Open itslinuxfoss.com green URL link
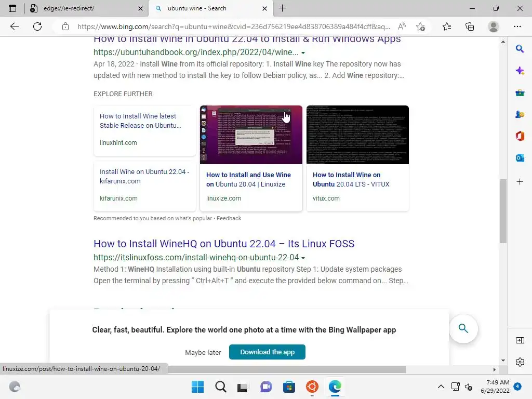532x399 pixels. point(196,257)
